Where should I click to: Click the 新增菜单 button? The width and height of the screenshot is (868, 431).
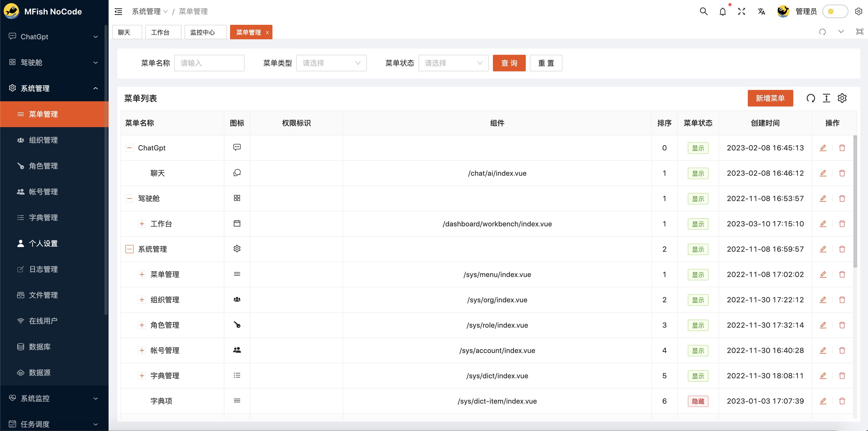770,98
